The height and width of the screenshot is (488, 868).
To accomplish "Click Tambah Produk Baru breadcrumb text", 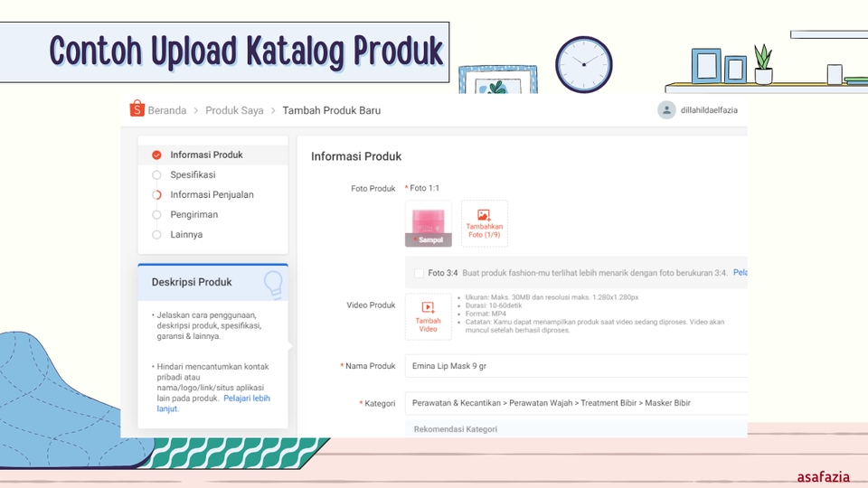I will (x=332, y=110).
